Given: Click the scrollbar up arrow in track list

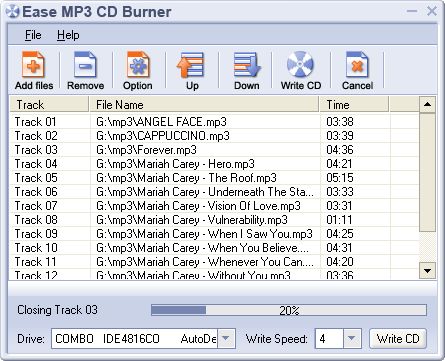Looking at the screenshot, I should [427, 105].
